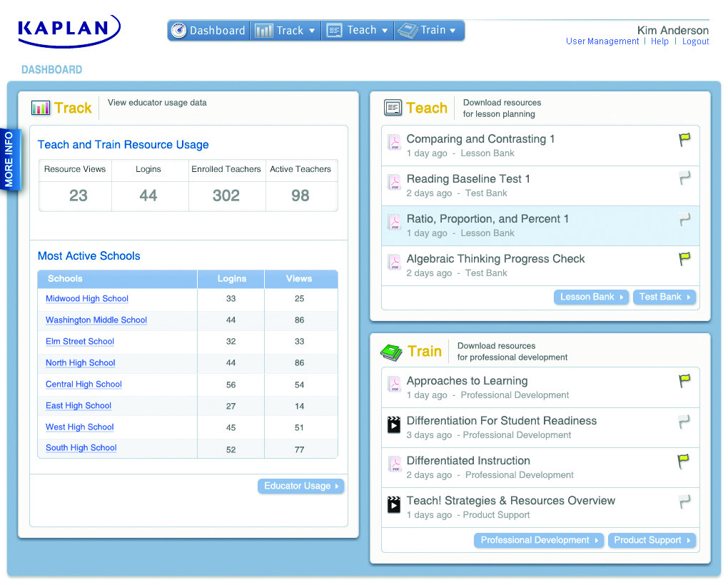Open Washington Middle School link
The image size is (728, 585).
click(x=96, y=320)
